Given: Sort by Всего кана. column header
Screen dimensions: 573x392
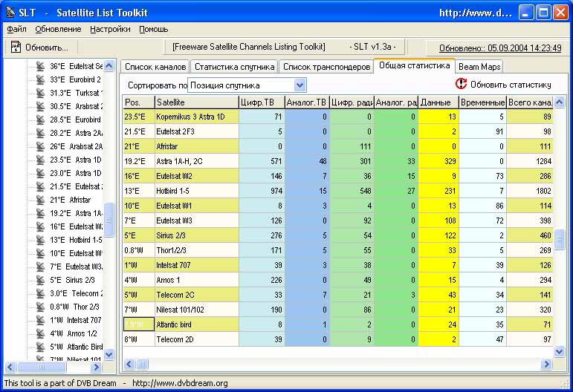Looking at the screenshot, I should point(530,102).
